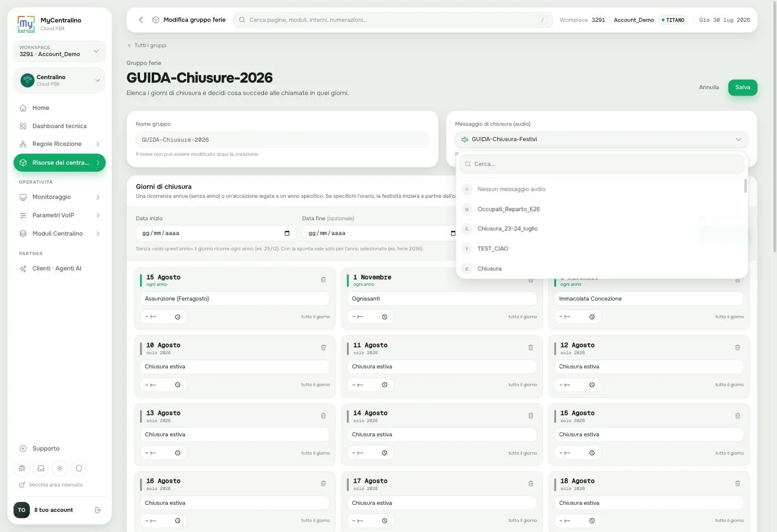This screenshot has height=532, width=777.
Task: Expand the Centralino Cloud PBX switcher
Action: 60,80
